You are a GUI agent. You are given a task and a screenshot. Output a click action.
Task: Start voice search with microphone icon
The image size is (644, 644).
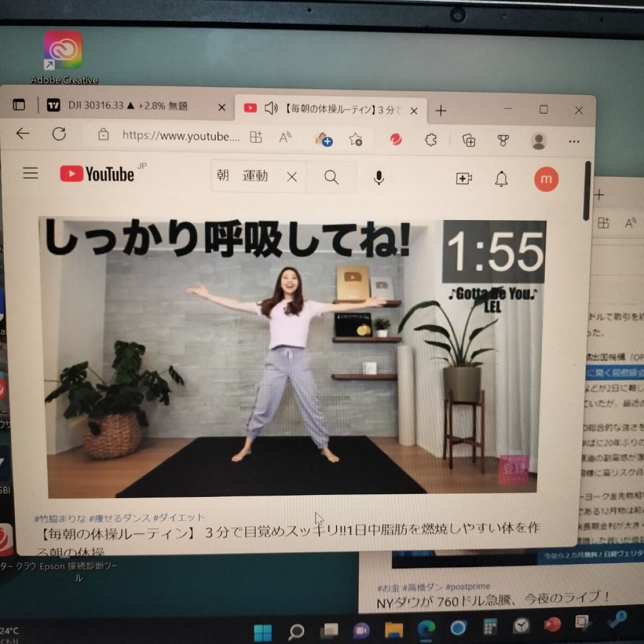[x=378, y=178]
